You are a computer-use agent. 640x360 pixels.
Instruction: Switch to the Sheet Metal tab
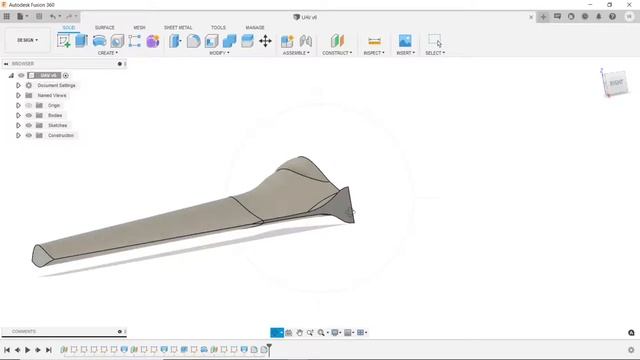(x=178, y=27)
